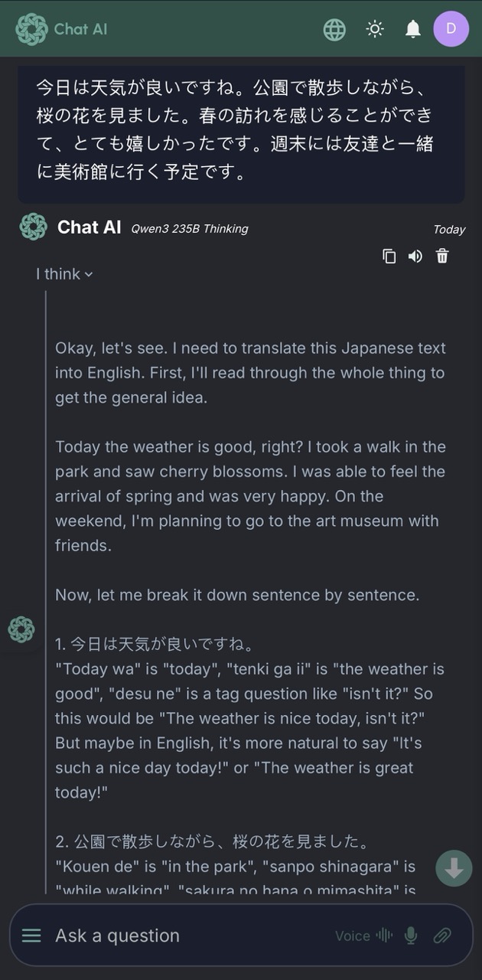Play response audio with speaker icon

pyautogui.click(x=415, y=256)
